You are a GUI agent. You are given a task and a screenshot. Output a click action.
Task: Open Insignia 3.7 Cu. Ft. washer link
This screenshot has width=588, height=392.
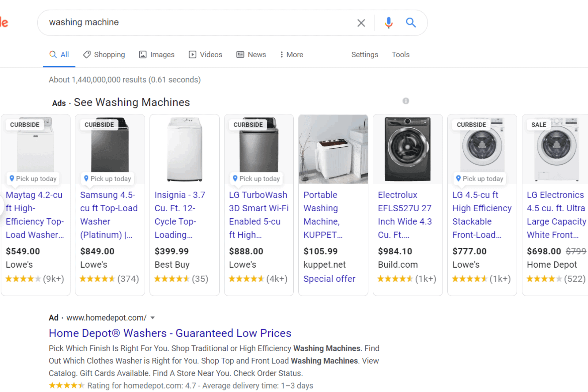pos(180,215)
